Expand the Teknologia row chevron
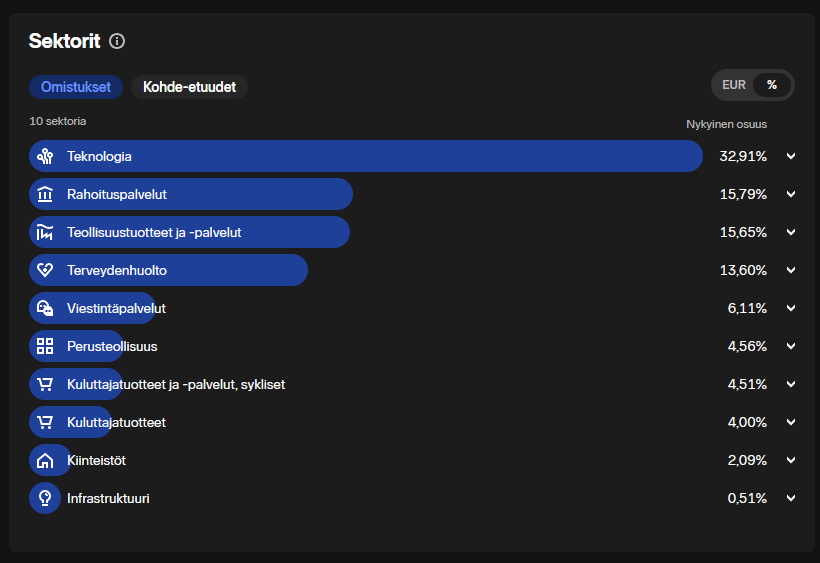The width and height of the screenshot is (820, 563). click(x=791, y=156)
